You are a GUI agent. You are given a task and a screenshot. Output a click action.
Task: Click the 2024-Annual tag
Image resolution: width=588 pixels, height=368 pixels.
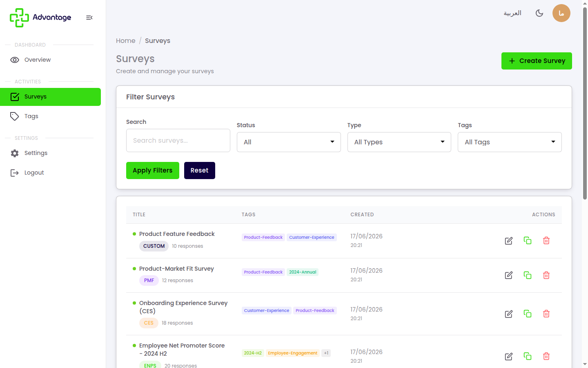click(303, 272)
